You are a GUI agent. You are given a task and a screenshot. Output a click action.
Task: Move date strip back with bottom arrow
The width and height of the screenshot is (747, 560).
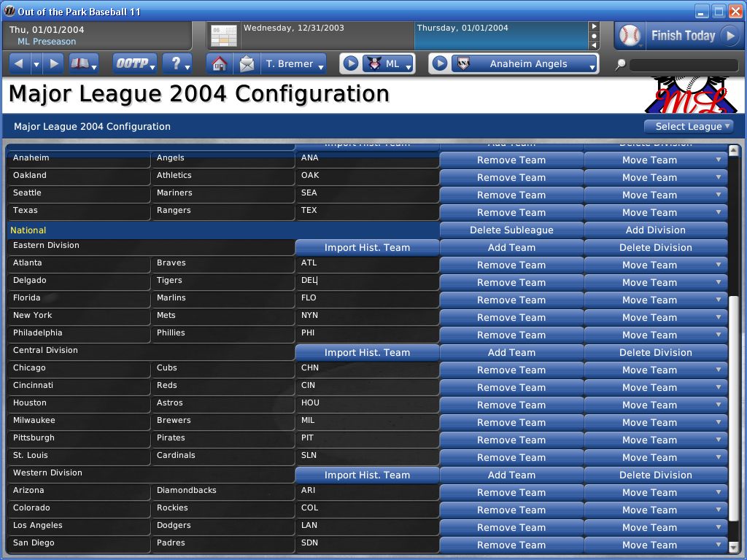coord(594,45)
